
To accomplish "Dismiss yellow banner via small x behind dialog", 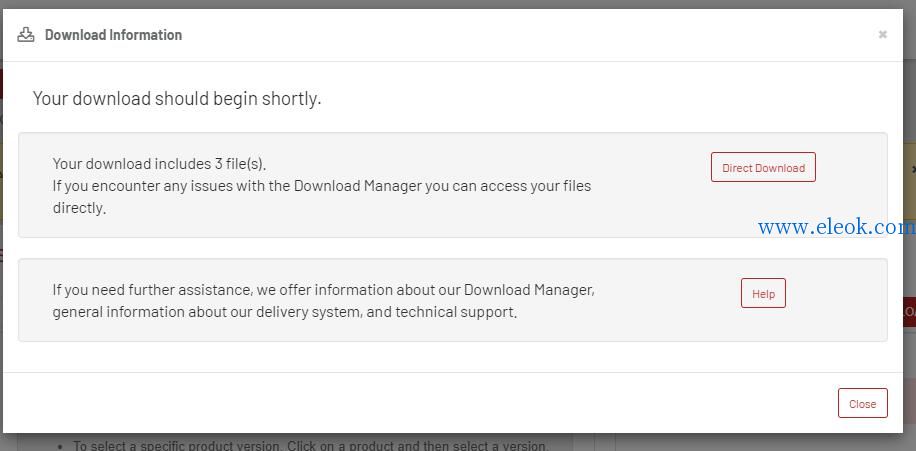I will (x=913, y=169).
